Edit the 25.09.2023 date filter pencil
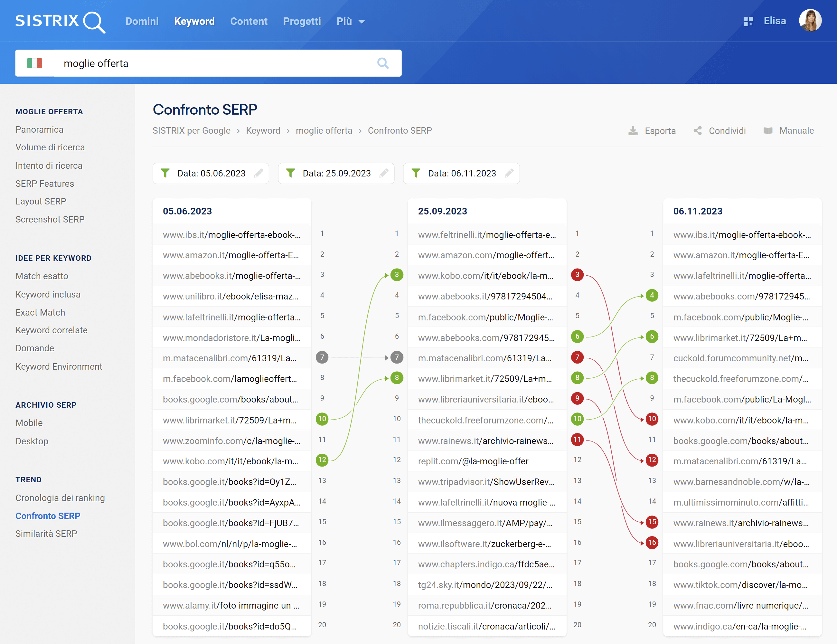837x644 pixels. (x=384, y=173)
